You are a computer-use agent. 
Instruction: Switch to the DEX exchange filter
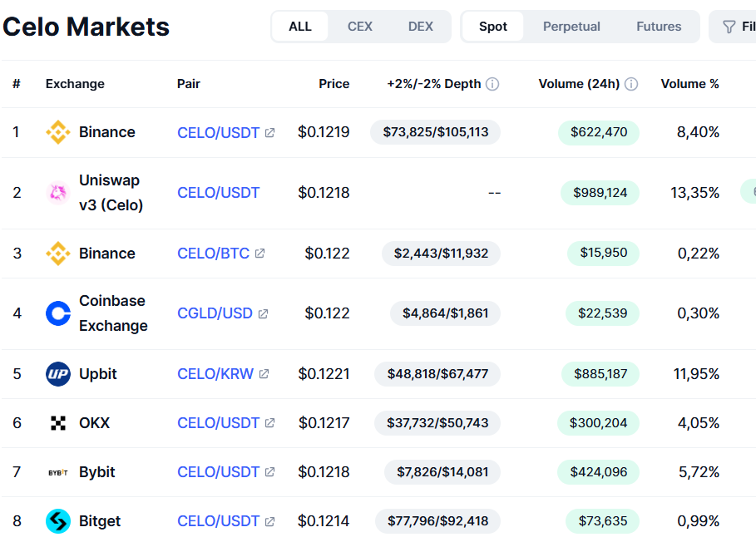(x=421, y=27)
